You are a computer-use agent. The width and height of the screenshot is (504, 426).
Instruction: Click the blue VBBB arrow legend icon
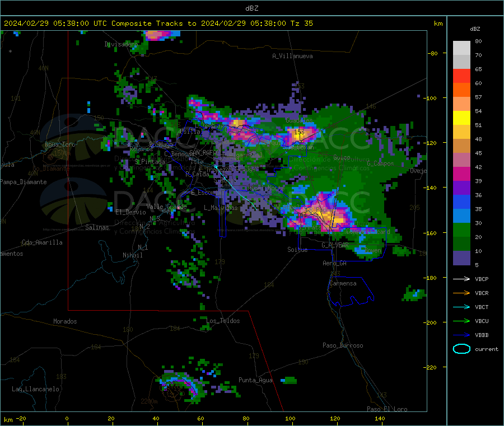[x=461, y=335]
